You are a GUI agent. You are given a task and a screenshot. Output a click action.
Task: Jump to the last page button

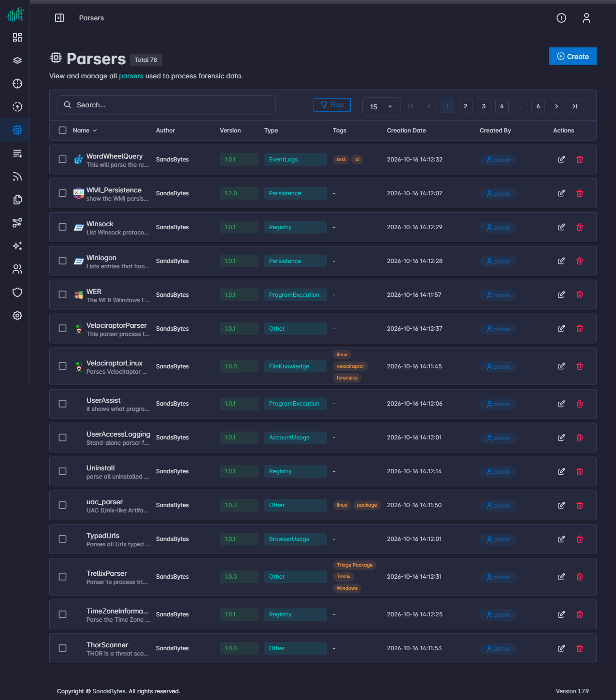point(575,106)
